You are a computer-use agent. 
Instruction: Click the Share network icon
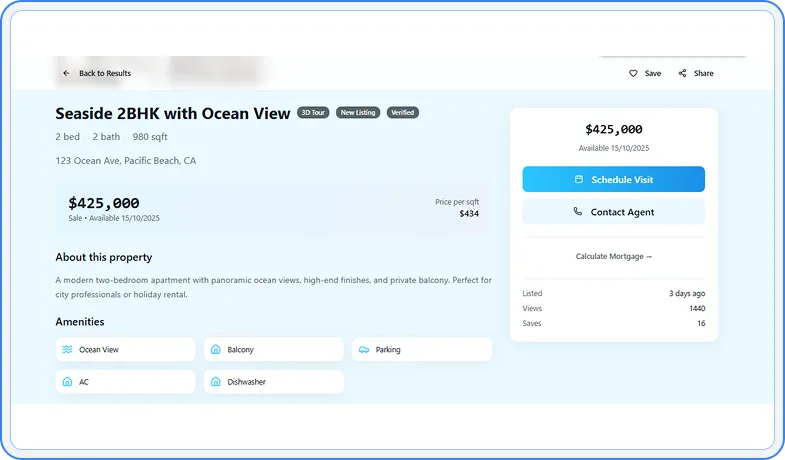pos(682,73)
